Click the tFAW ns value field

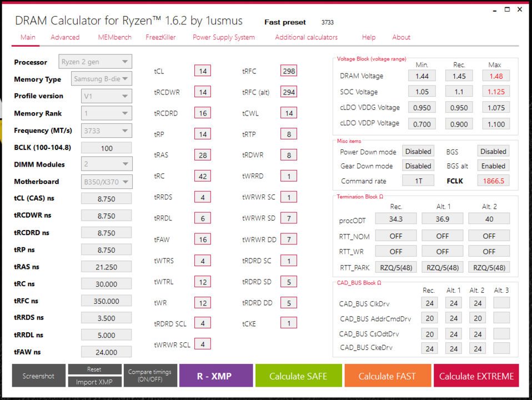pyautogui.click(x=107, y=352)
